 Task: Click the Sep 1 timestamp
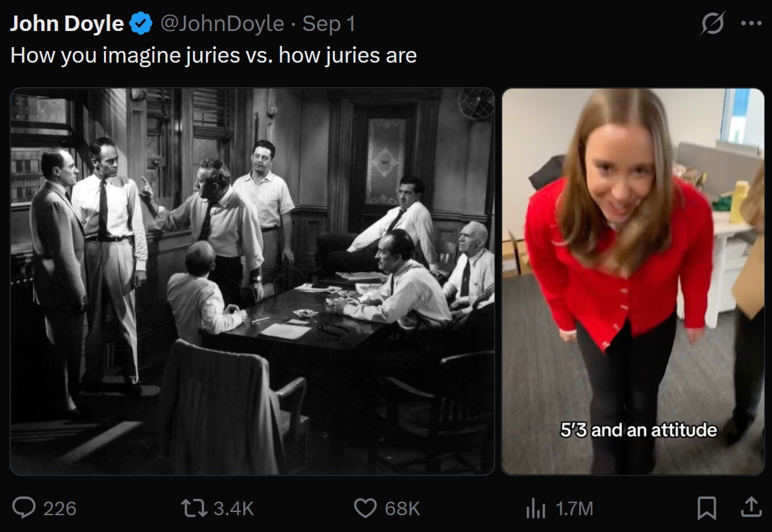click(329, 23)
